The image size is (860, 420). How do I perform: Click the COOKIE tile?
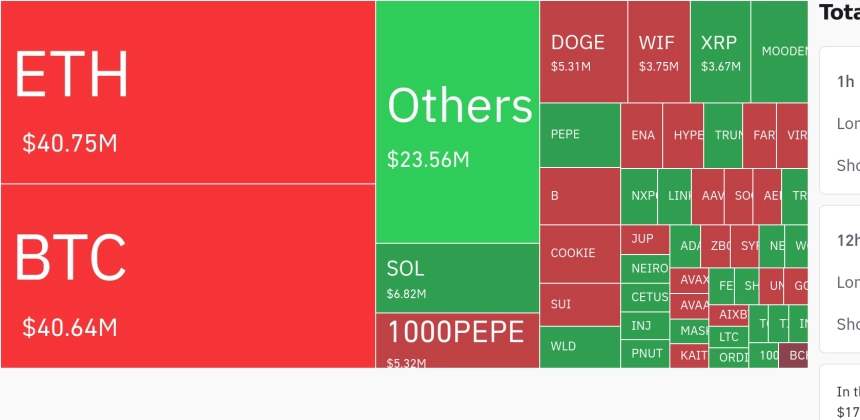[x=580, y=254]
